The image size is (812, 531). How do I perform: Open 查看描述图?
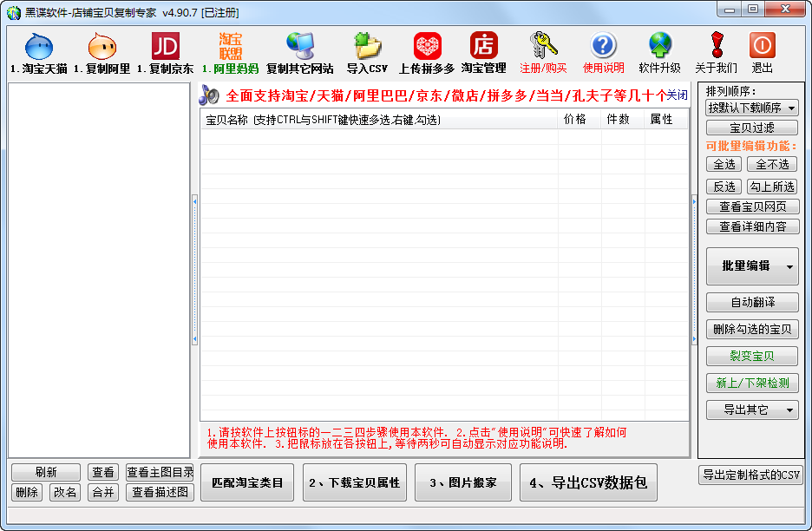pyautogui.click(x=160, y=492)
